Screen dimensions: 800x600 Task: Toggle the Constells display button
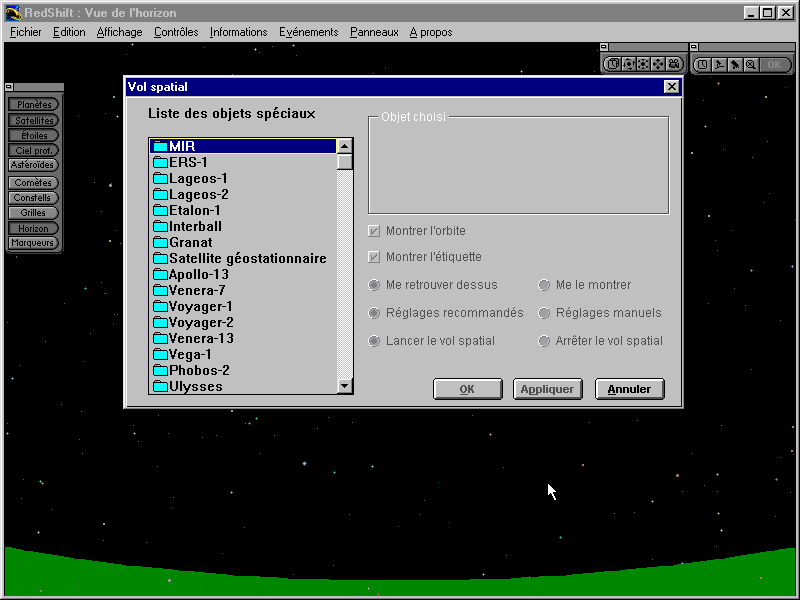click(x=34, y=198)
